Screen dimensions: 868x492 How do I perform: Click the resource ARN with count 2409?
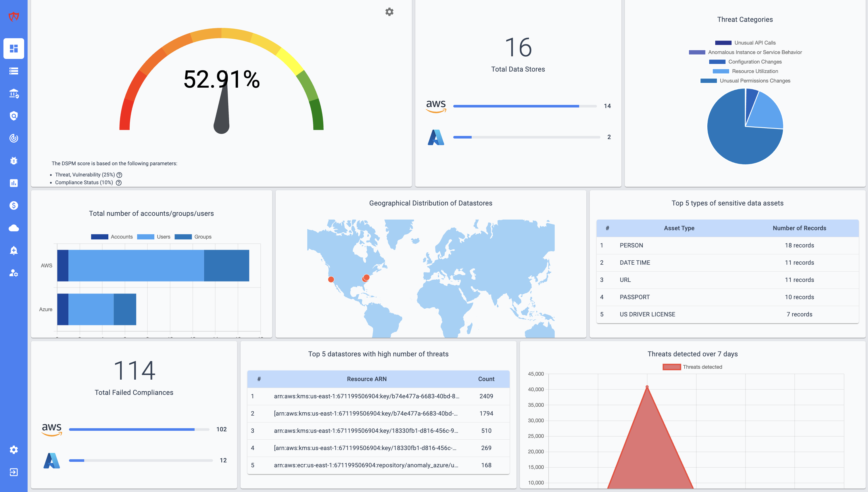coord(366,396)
